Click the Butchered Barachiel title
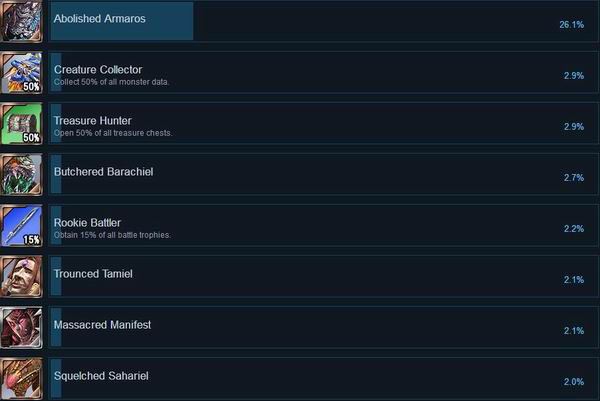Viewport: 600px width, 401px height. [x=103, y=172]
